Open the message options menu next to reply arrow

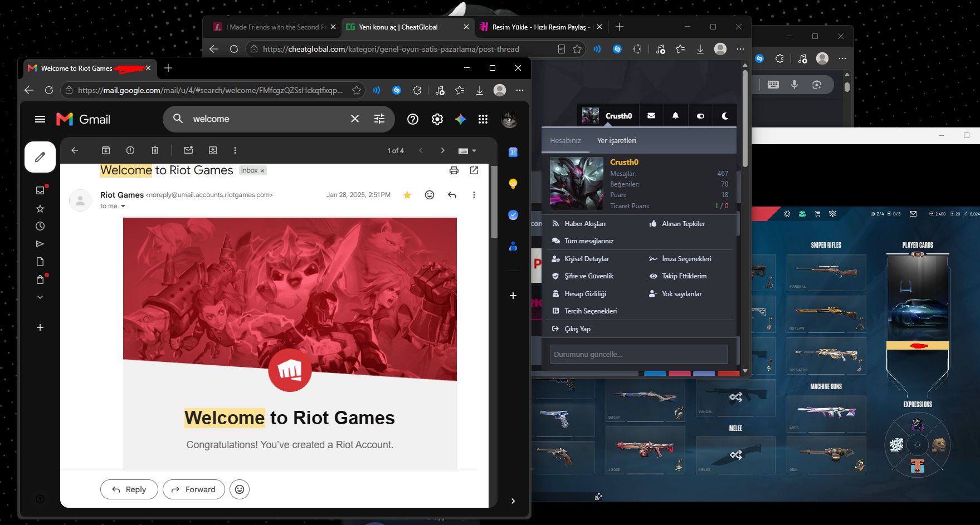[474, 195]
